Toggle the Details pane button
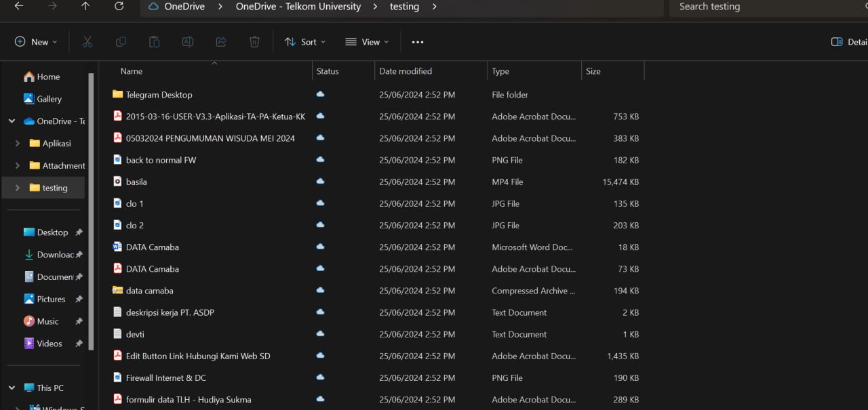This screenshot has height=410, width=868. coord(848,42)
